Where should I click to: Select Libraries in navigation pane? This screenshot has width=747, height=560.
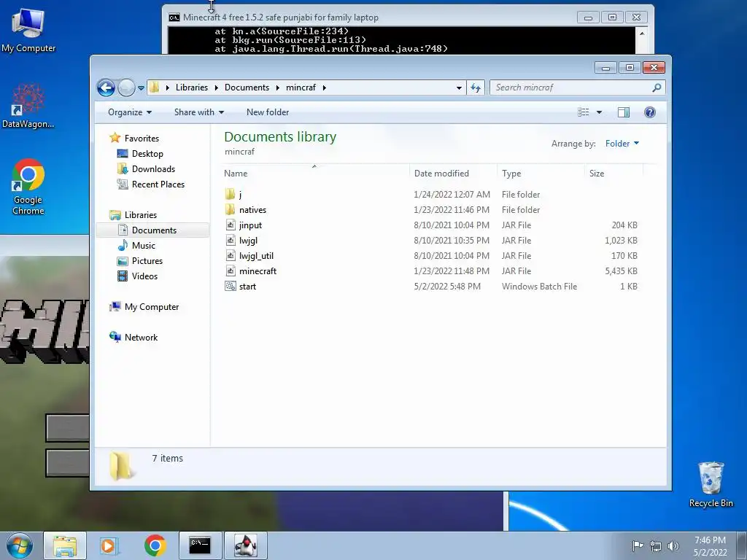(x=141, y=215)
